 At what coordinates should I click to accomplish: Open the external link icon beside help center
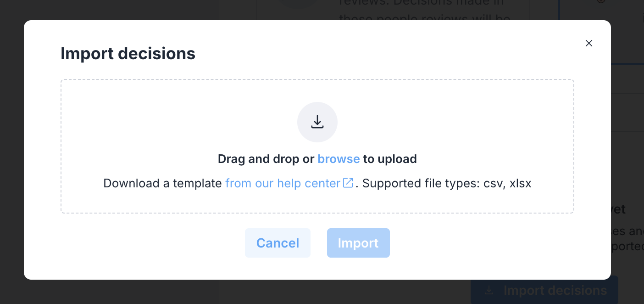348,183
